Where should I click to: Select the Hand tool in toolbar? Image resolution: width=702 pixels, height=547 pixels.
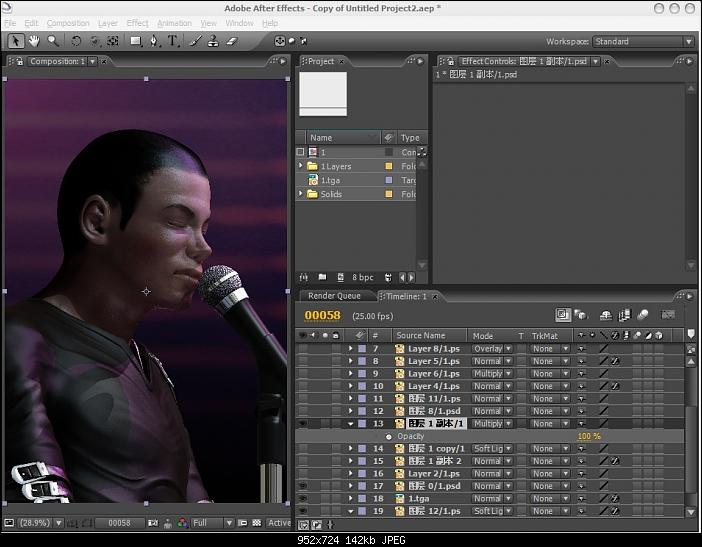click(34, 41)
